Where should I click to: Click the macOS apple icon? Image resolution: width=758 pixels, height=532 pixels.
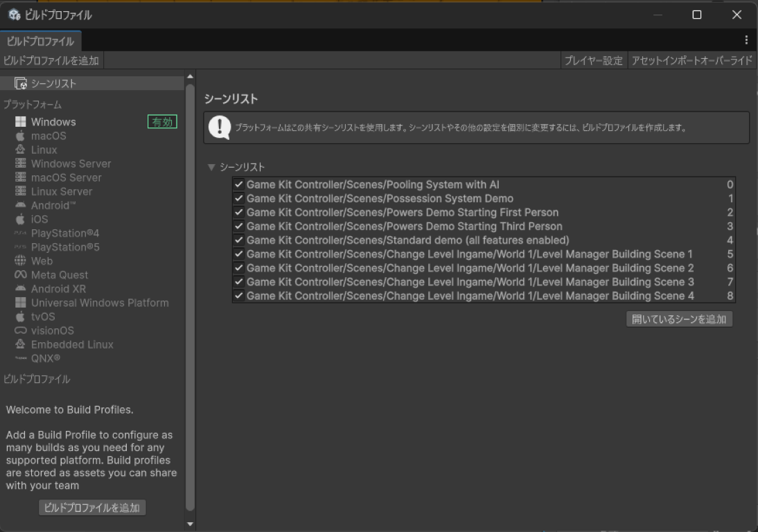click(20, 136)
